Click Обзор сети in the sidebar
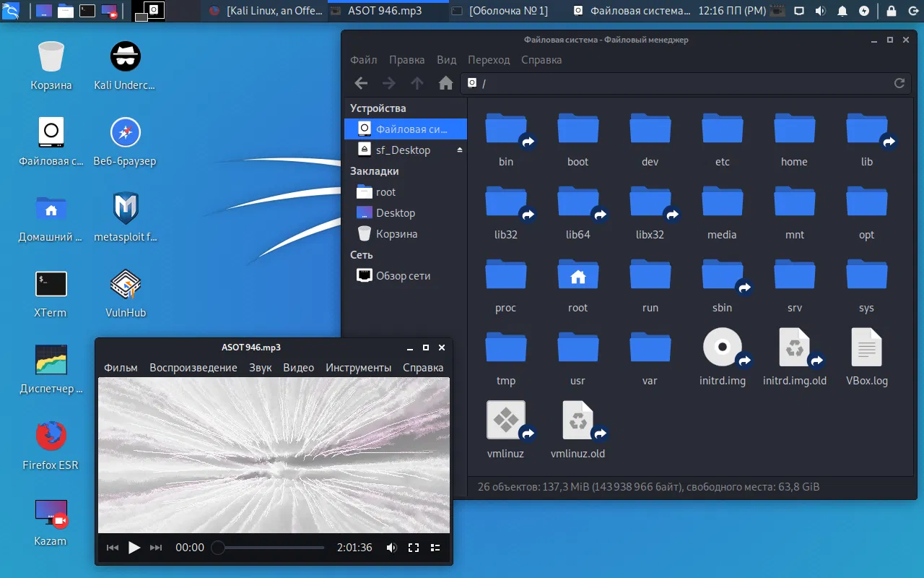924x578 pixels. 403,276
